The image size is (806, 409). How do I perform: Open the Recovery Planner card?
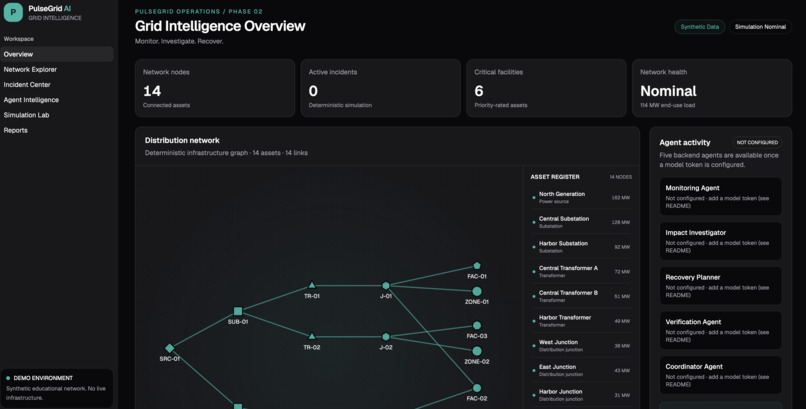click(720, 286)
